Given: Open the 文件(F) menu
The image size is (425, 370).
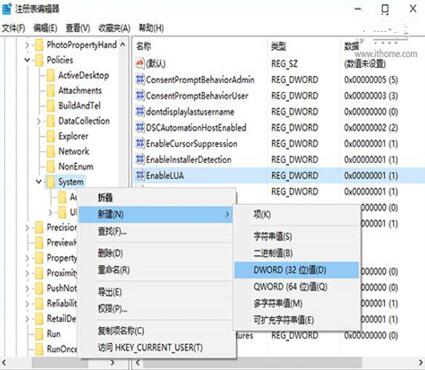Looking at the screenshot, I should (13, 28).
